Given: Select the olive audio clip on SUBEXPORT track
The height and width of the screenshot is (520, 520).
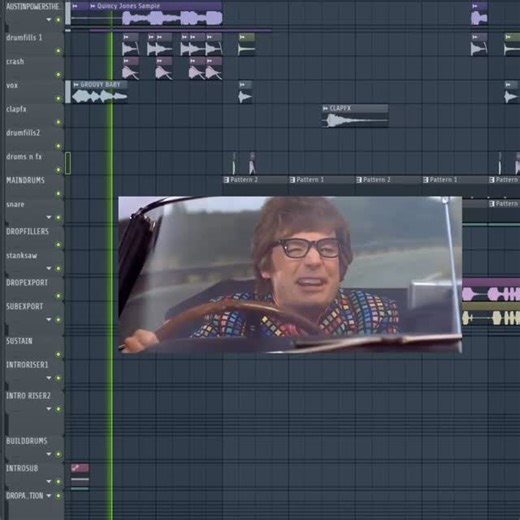Looking at the screenshot, I should coord(491,314).
